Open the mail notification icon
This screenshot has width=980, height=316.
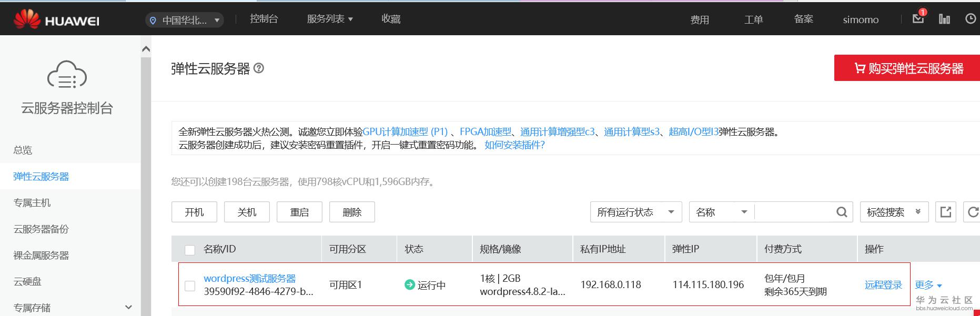[918, 18]
